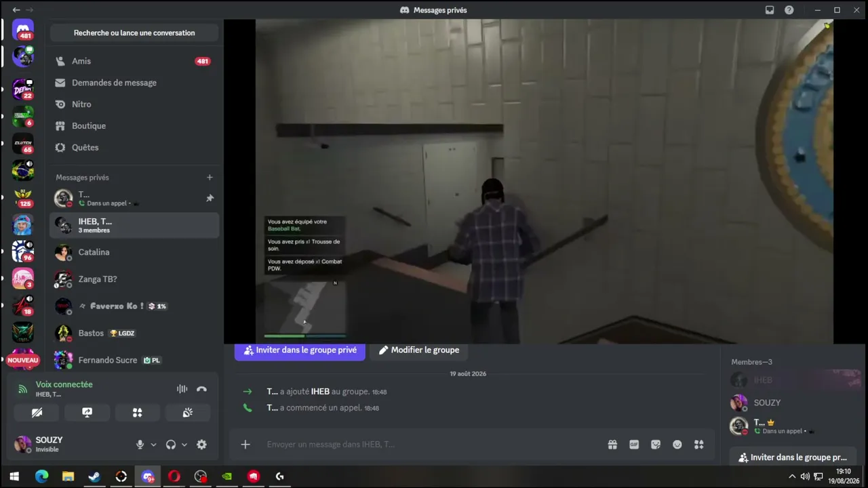This screenshot has width=868, height=488.
Task: Open Recherche ou lance une conversation search
Action: (134, 33)
